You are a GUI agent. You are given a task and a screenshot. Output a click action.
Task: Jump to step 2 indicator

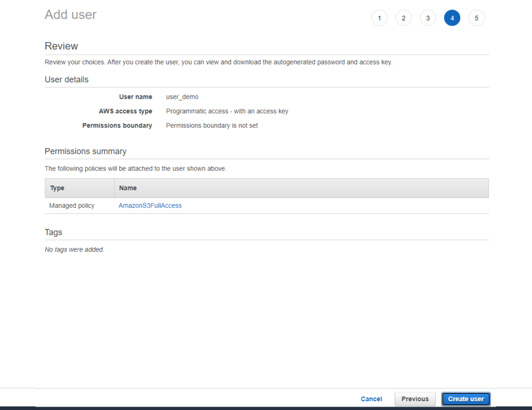pyautogui.click(x=403, y=18)
